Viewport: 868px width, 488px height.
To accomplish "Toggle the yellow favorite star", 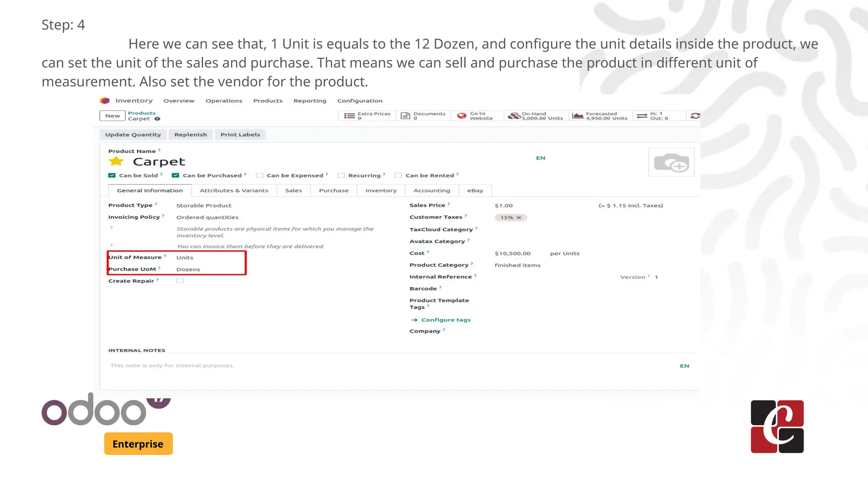I will [x=116, y=161].
